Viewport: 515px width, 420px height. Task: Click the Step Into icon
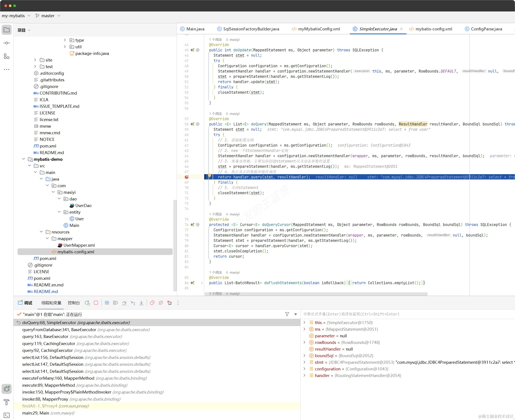pos(141,303)
